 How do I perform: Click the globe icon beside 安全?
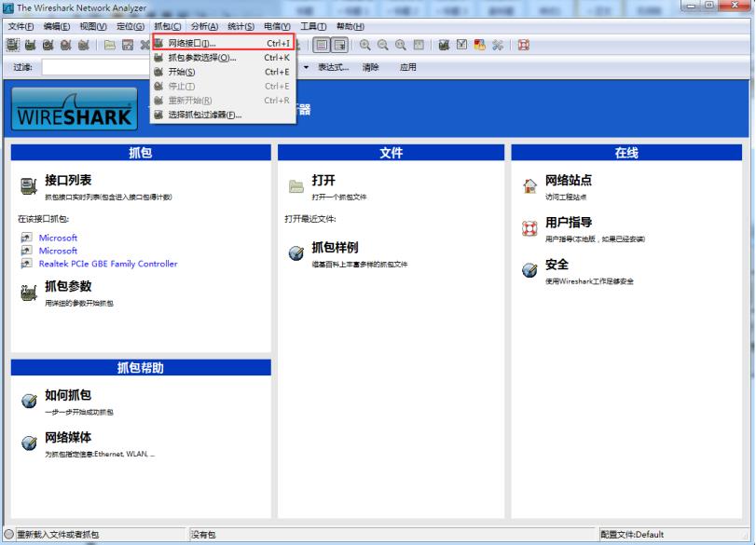(x=529, y=270)
